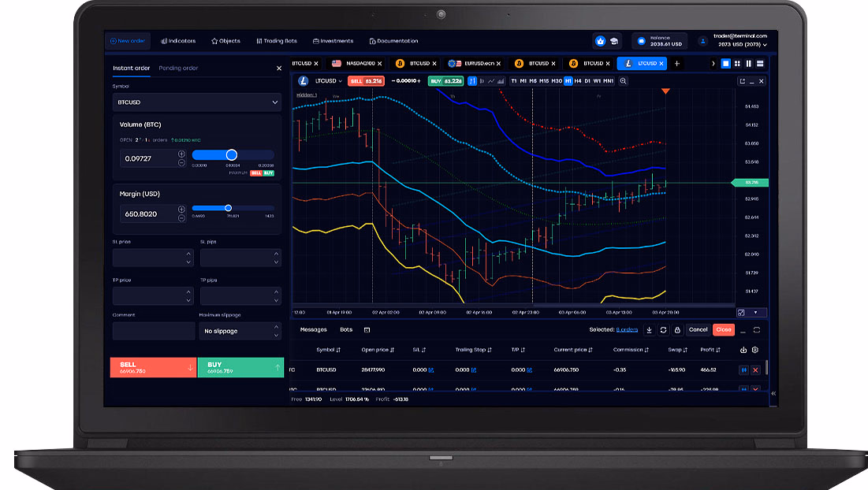This screenshot has width=868, height=490.
Task: Click blue reverse icon on first BTCUSD order
Action: coord(744,370)
